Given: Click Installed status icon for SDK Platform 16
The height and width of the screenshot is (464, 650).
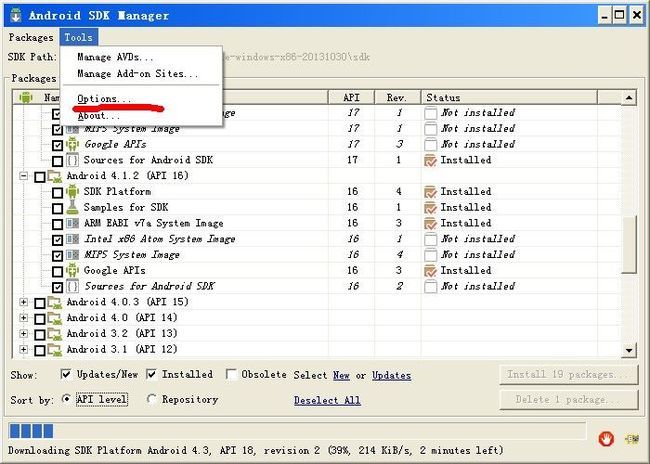Looking at the screenshot, I should point(431,192).
